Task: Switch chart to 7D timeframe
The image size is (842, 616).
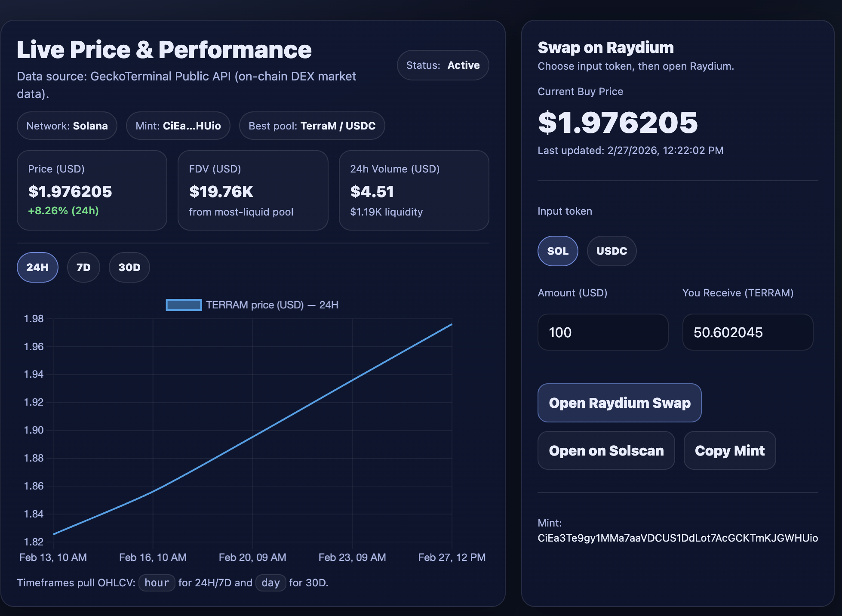Action: click(83, 267)
